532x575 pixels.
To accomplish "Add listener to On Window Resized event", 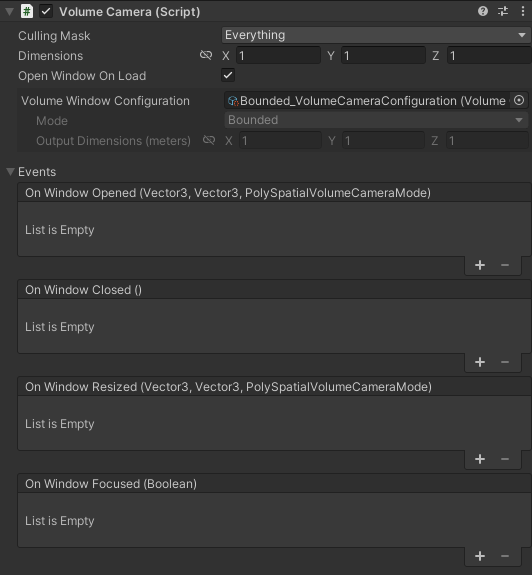I will tap(480, 459).
